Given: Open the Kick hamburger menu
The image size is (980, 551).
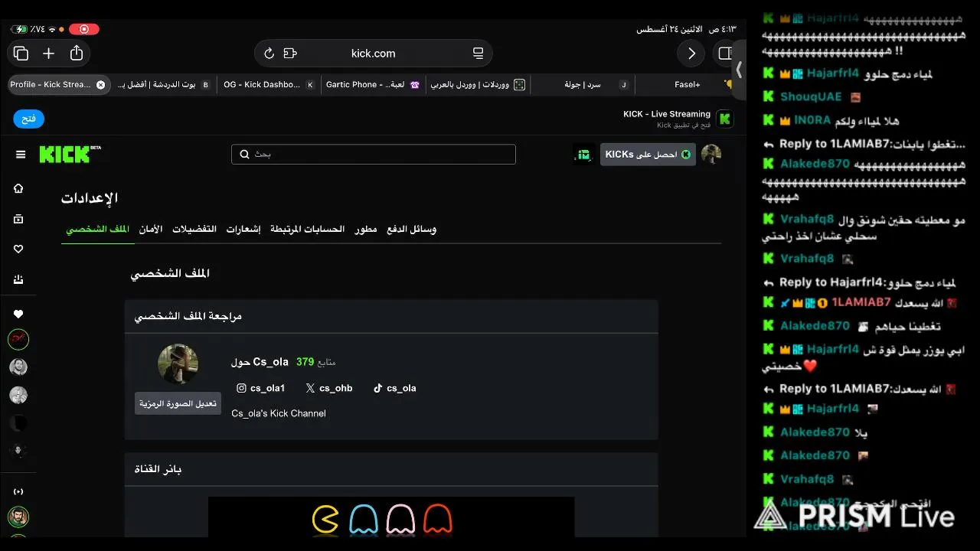Looking at the screenshot, I should point(21,155).
